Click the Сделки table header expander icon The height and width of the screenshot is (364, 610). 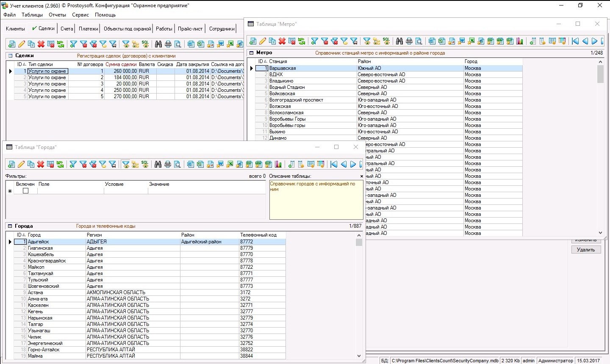pyautogui.click(x=10, y=55)
